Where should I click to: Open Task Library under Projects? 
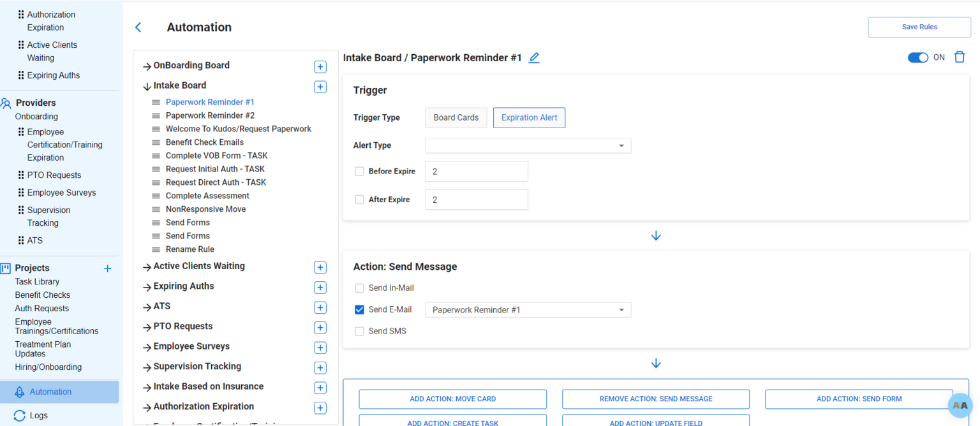click(37, 281)
